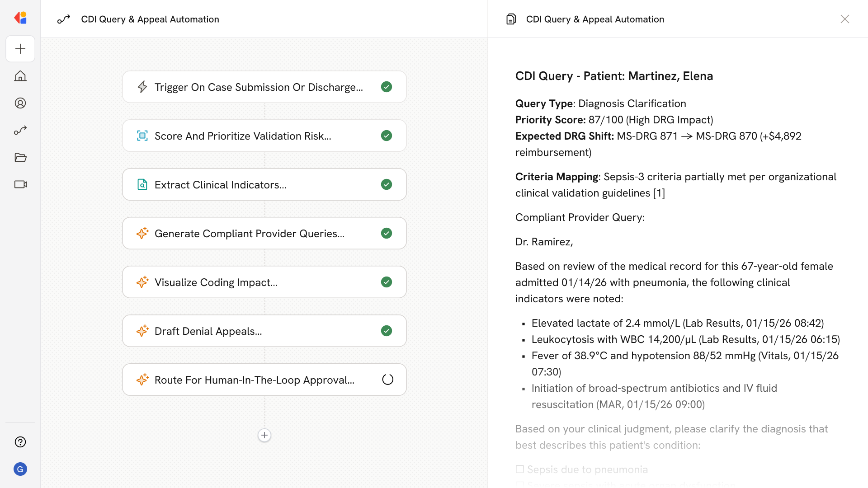Click the plus button in sidebar

click(x=20, y=49)
